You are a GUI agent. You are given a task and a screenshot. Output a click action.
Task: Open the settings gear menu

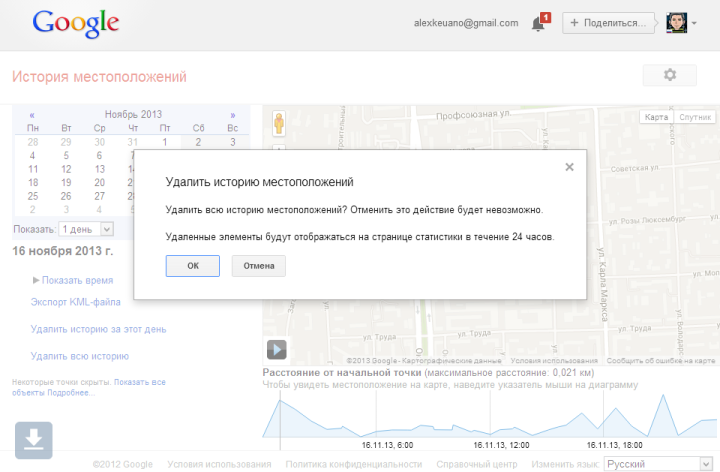coord(670,75)
